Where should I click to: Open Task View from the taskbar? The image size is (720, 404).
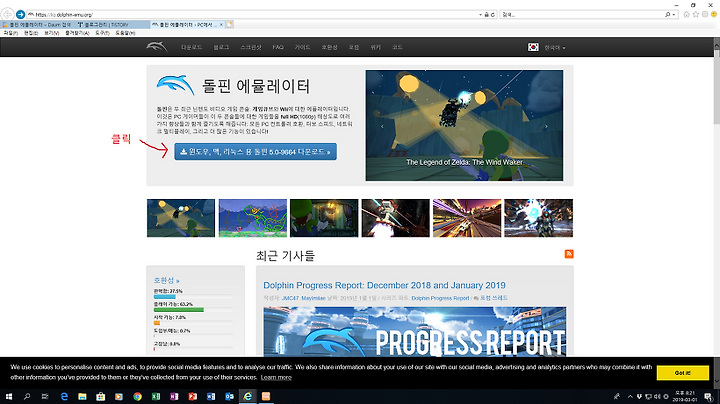pyautogui.click(x=45, y=396)
